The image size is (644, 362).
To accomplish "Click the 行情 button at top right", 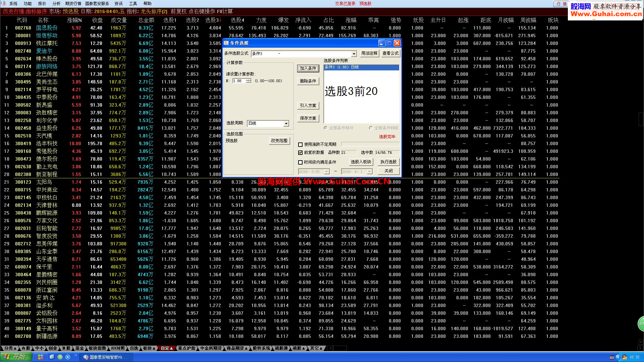I will pyautogui.click(x=561, y=4).
